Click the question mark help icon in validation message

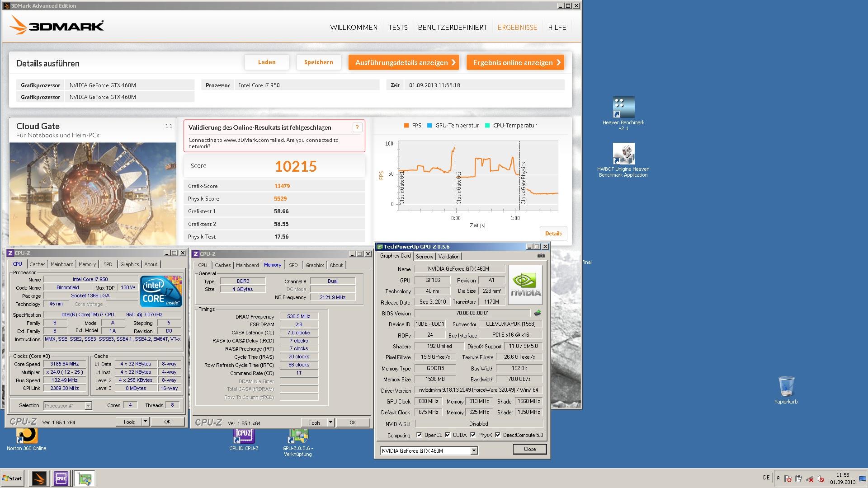[357, 127]
